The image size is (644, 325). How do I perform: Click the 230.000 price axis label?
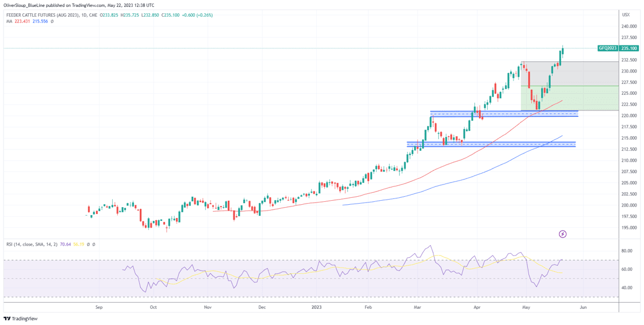tap(629, 71)
